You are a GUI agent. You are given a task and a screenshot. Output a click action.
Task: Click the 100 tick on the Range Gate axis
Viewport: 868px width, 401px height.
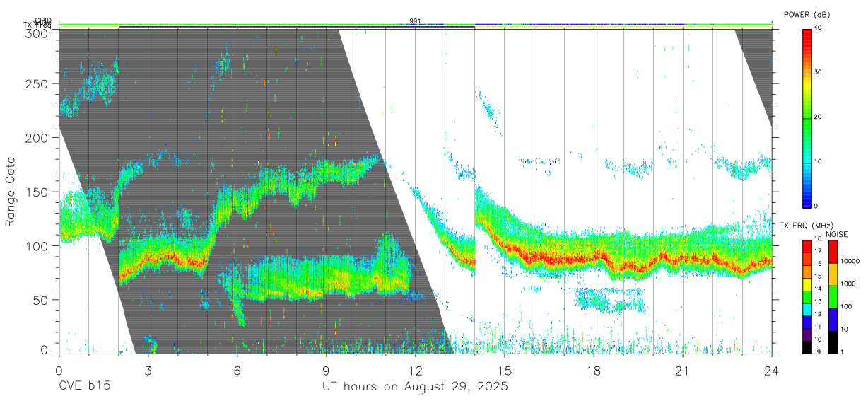click(38, 245)
